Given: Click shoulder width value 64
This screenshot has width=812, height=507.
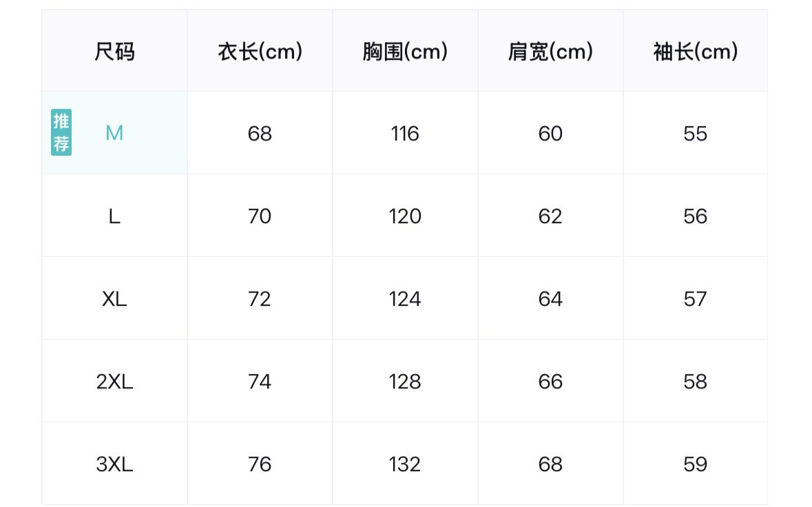Looking at the screenshot, I should pos(550,299).
